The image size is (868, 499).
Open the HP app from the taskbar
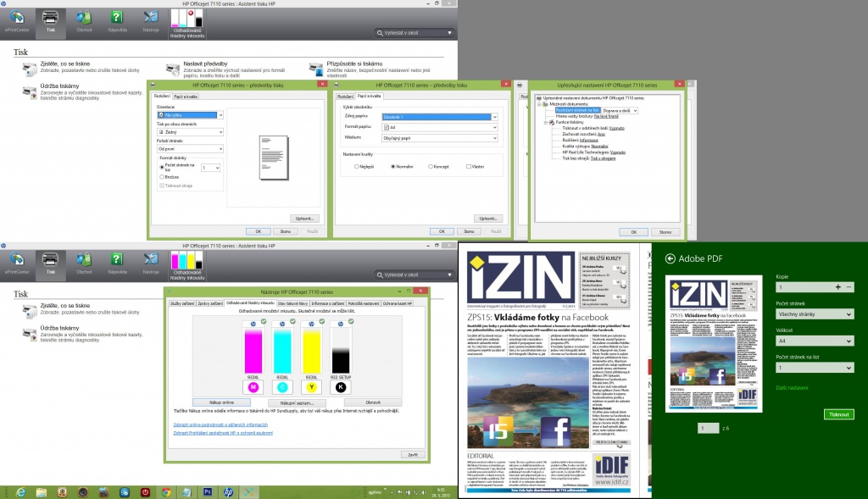(x=228, y=492)
